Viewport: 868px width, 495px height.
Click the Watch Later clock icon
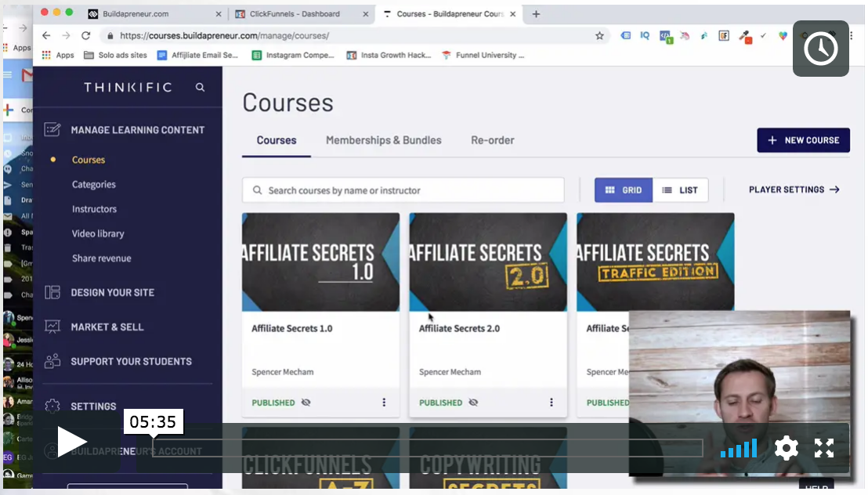click(x=820, y=49)
